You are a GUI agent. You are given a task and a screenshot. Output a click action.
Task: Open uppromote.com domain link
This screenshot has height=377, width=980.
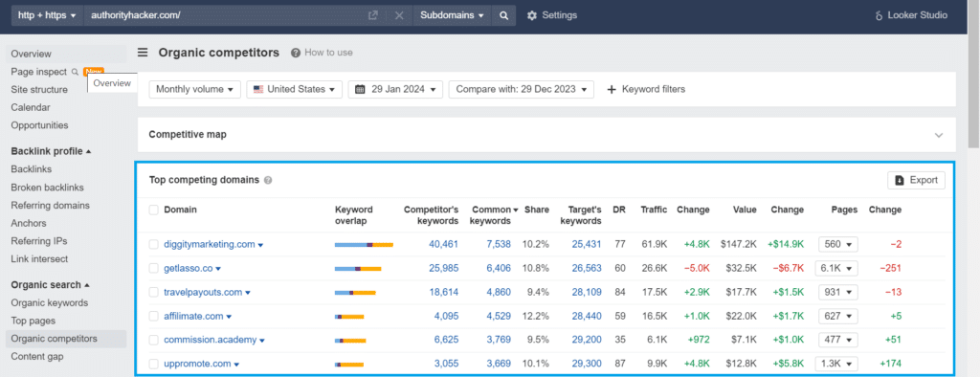pyautogui.click(x=197, y=364)
